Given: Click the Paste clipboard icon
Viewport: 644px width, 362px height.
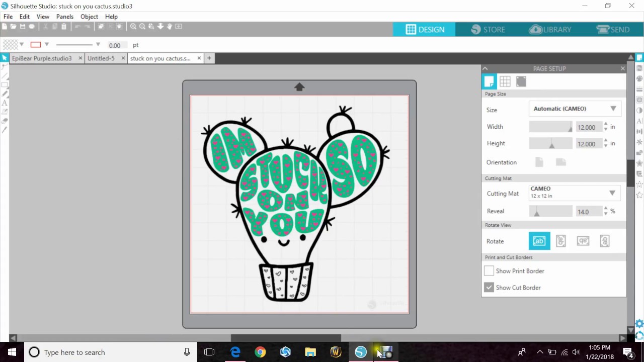Looking at the screenshot, I should click(64, 26).
